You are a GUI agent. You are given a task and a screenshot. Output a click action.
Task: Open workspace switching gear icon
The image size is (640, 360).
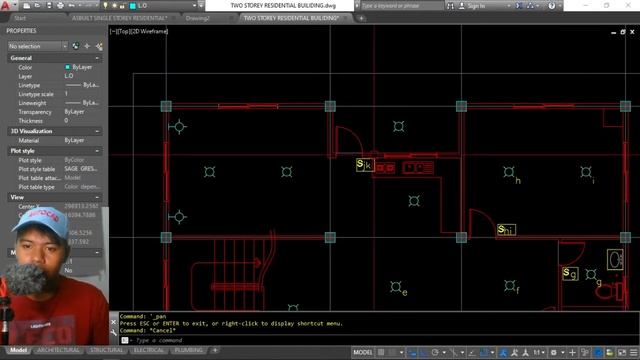click(554, 352)
